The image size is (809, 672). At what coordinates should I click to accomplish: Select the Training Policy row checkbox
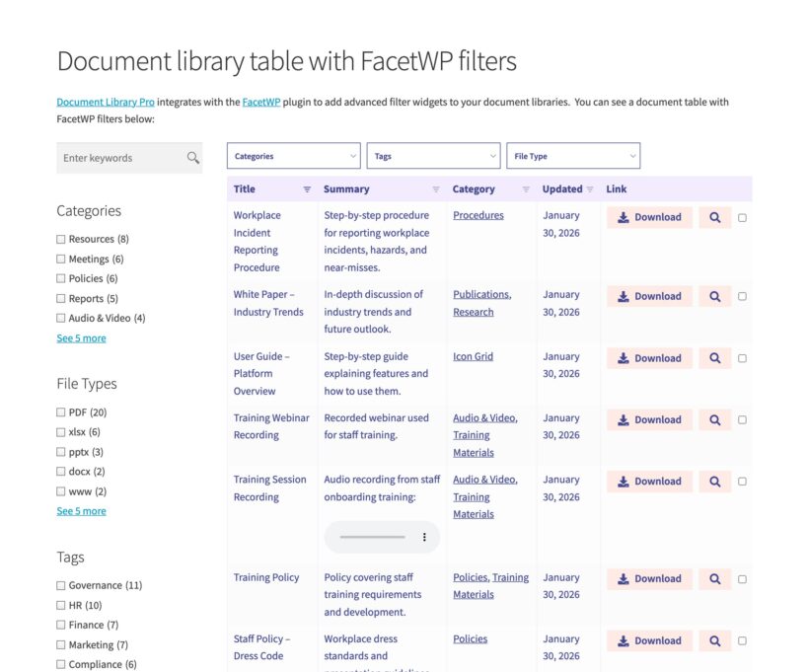742,579
